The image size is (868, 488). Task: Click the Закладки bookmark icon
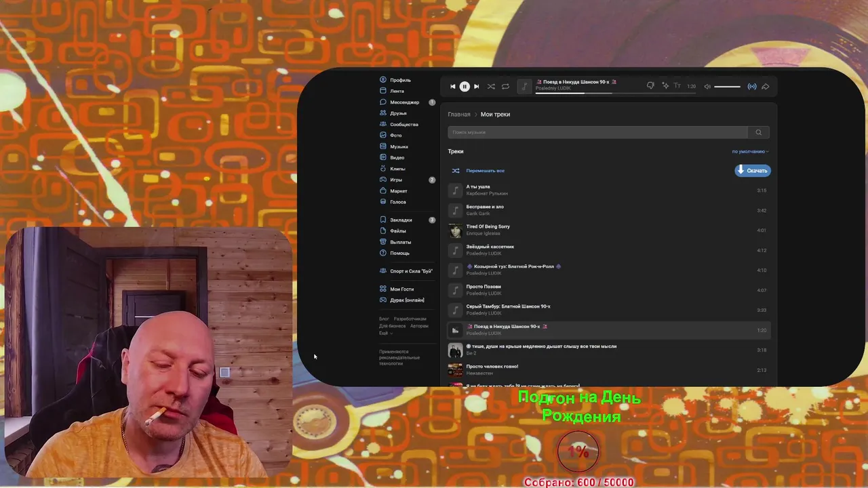pos(383,220)
